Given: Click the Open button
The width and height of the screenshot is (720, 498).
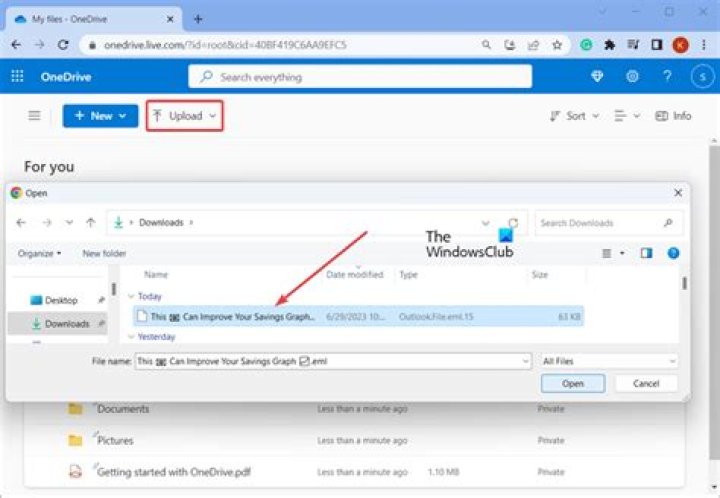Looking at the screenshot, I should tap(573, 383).
